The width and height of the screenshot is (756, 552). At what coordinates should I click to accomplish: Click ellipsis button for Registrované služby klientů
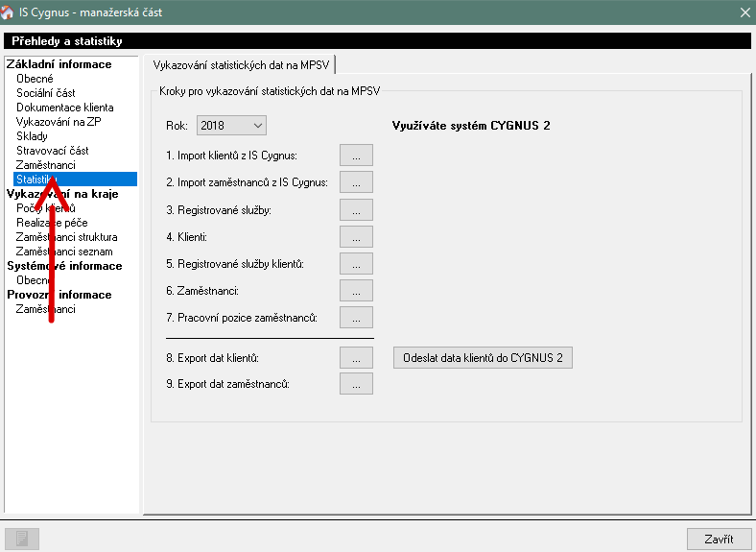pos(356,264)
